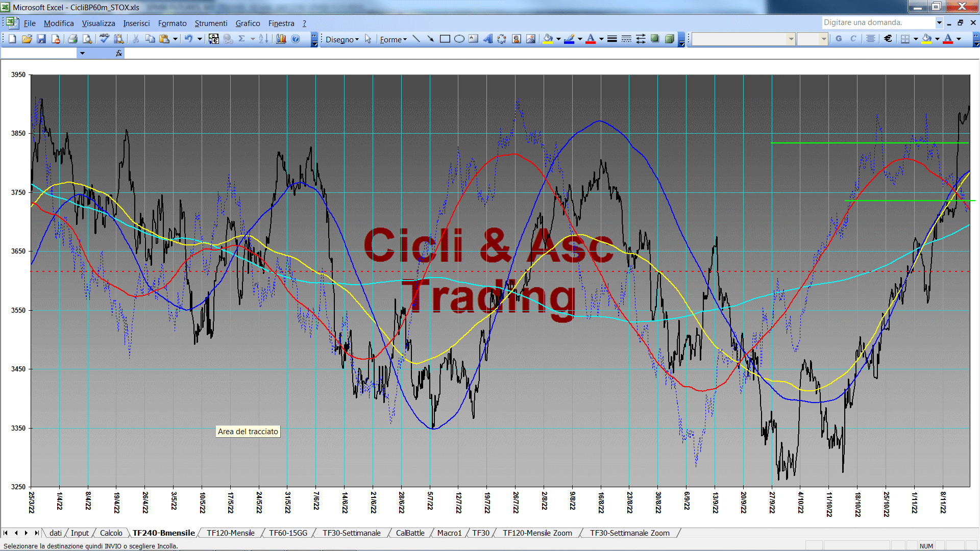Open Euro conversion tool icon
The image size is (980, 551).
[214, 39]
